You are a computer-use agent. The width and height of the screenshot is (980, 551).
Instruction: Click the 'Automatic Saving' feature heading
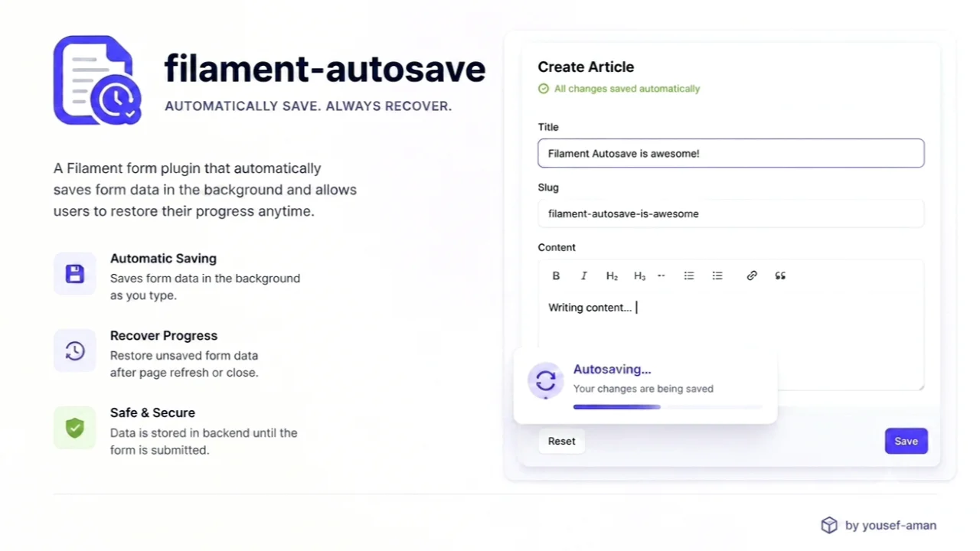pos(163,259)
